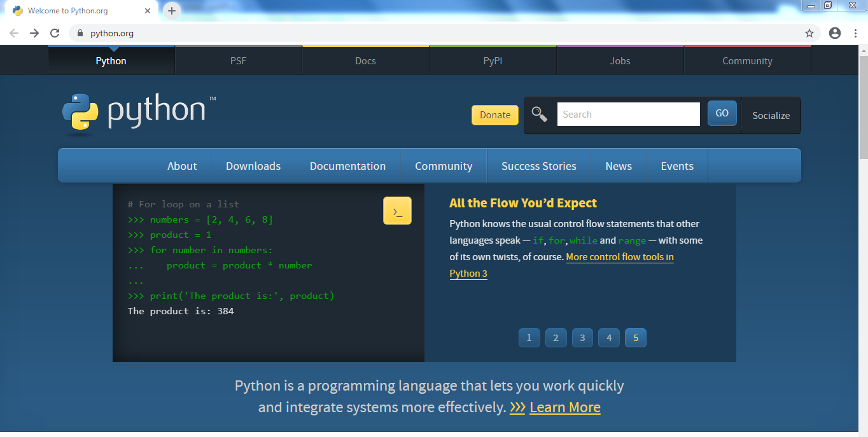
Task: Open Community in the main navigation
Action: point(444,166)
